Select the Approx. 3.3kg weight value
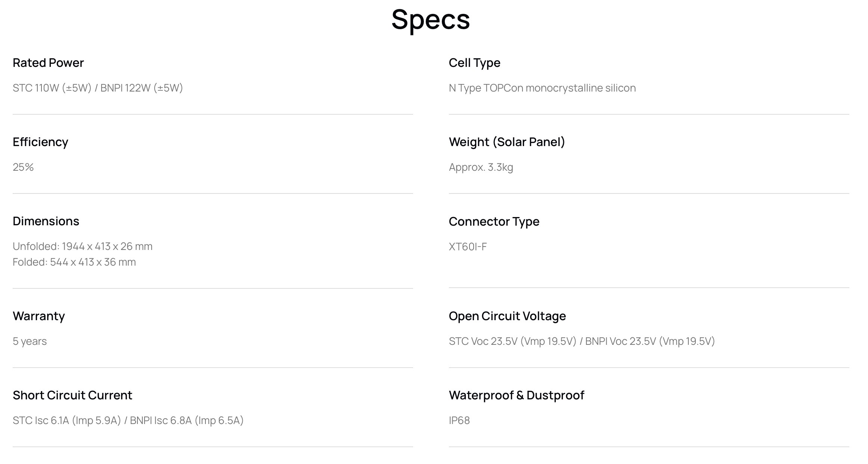868x464 pixels. point(481,167)
